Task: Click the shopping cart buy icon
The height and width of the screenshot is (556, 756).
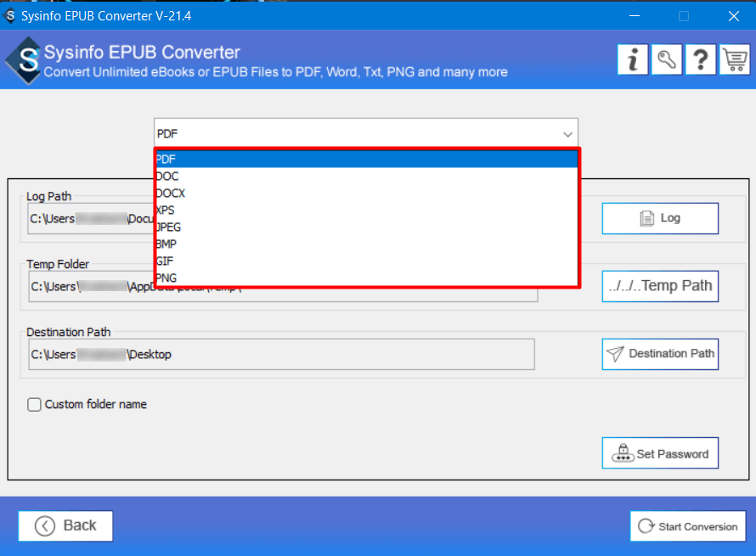Action: pyautogui.click(x=735, y=59)
